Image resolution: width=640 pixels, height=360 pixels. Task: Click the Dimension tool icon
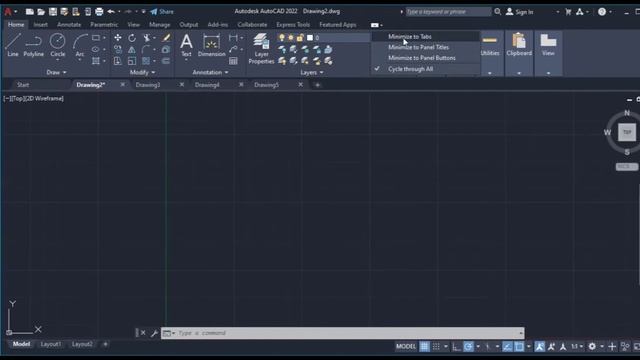211,45
